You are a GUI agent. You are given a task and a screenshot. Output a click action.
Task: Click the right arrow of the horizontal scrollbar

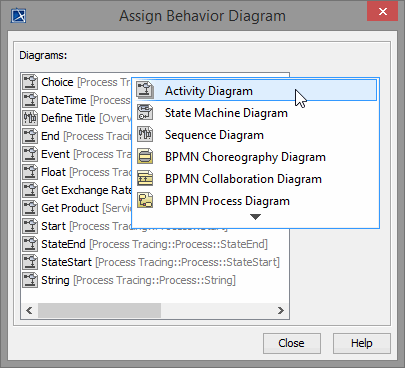pyautogui.click(x=281, y=311)
